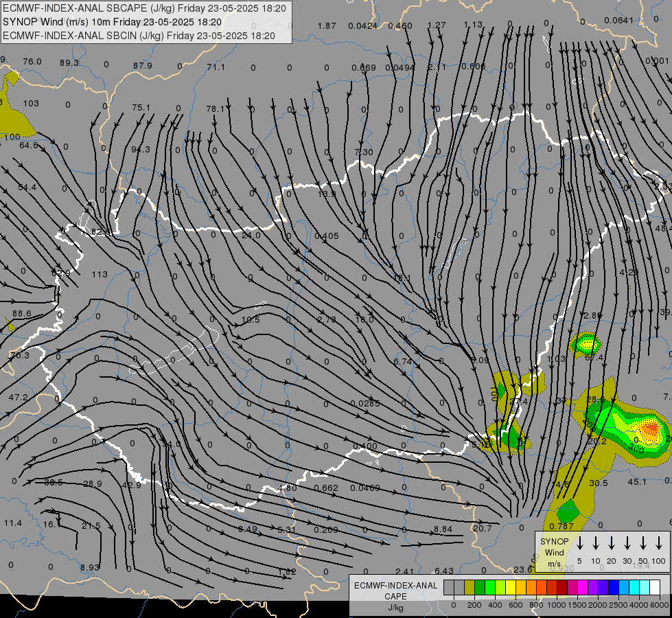Click the 10 m/s wind arrow symbol
Screen dimensions: 672x618
[596, 543]
